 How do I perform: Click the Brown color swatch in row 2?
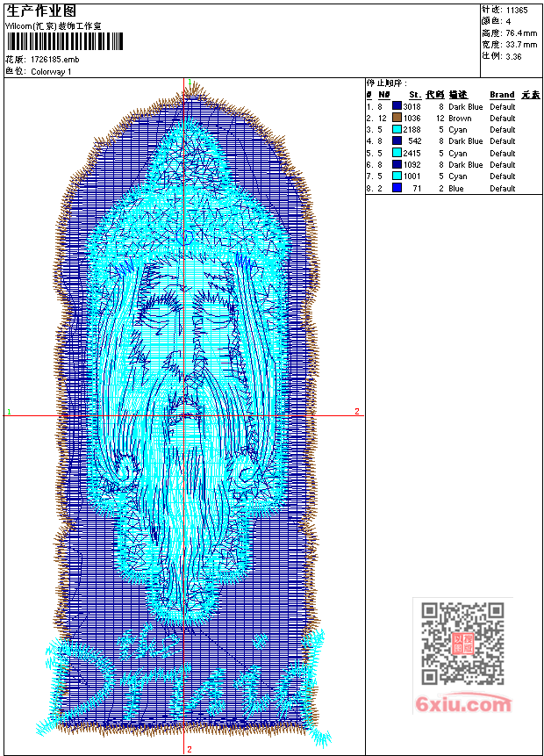point(397,118)
